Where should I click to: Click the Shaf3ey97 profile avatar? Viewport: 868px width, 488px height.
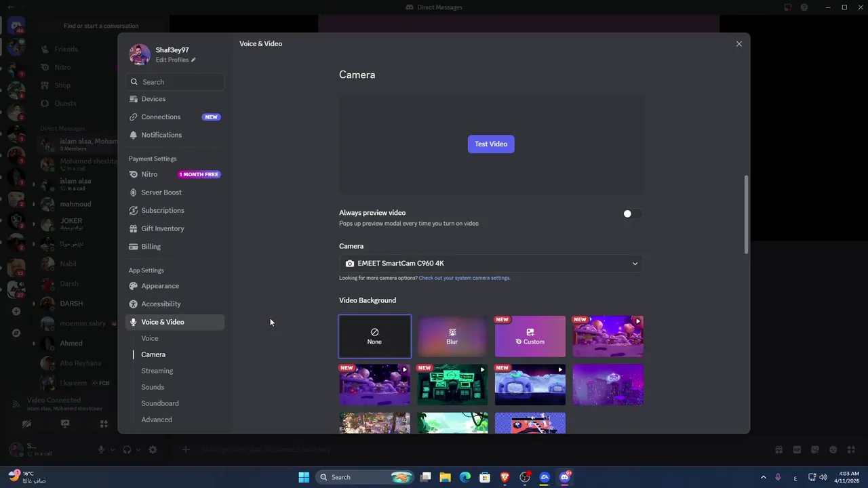click(x=140, y=54)
